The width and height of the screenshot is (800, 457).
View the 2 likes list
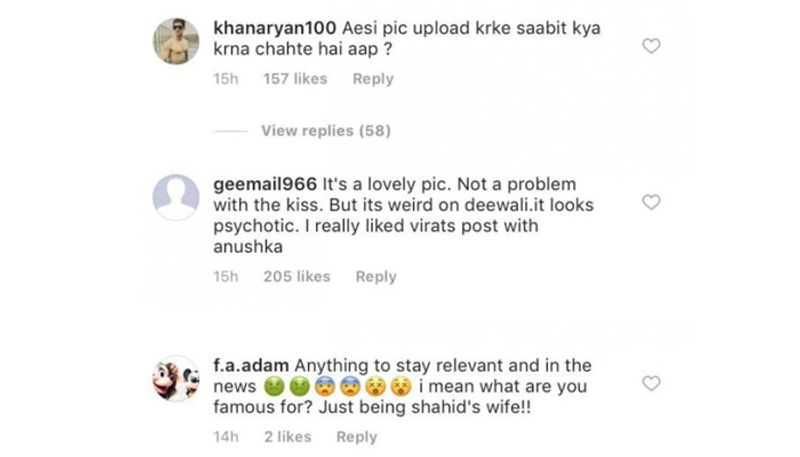pyautogui.click(x=287, y=437)
